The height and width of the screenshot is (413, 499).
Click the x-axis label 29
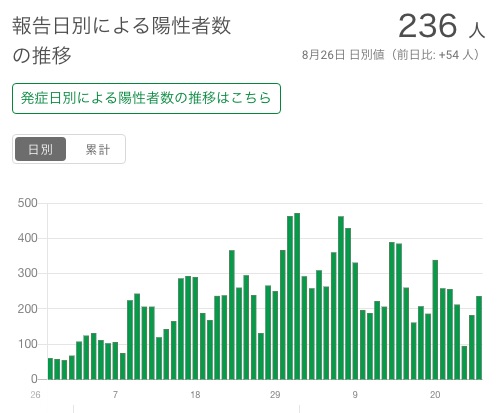(275, 395)
